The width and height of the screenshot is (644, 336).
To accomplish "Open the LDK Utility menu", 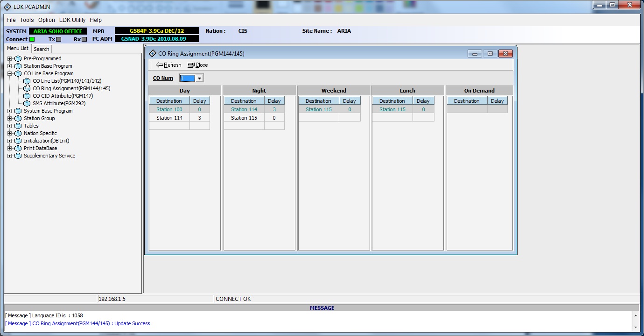I will click(72, 20).
